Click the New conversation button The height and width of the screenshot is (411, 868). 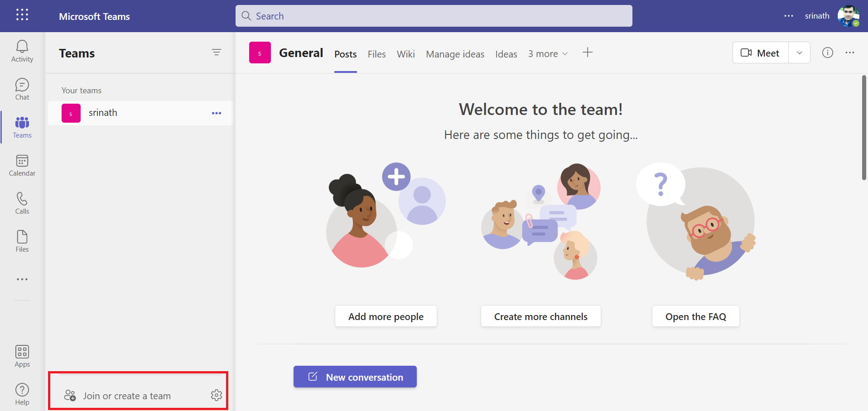point(355,377)
